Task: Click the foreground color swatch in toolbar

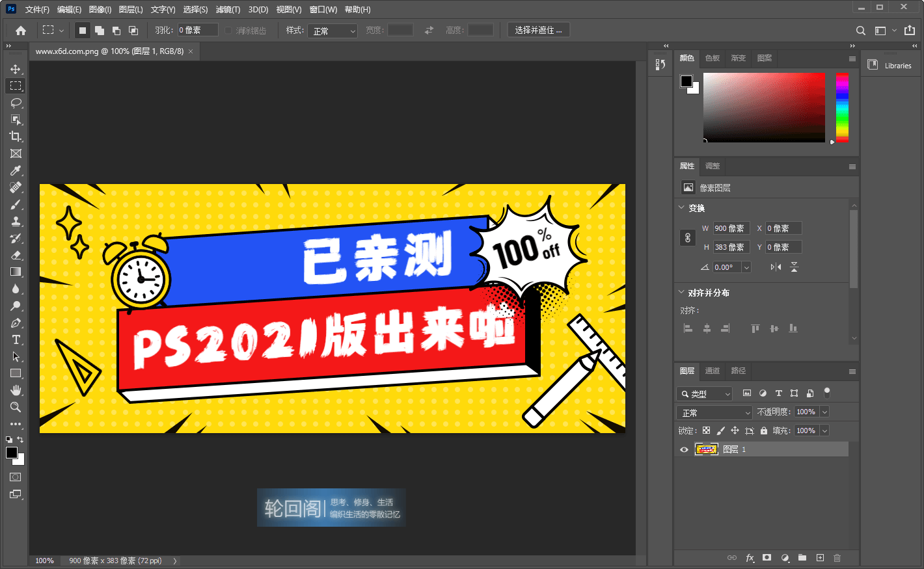Action: (x=12, y=453)
